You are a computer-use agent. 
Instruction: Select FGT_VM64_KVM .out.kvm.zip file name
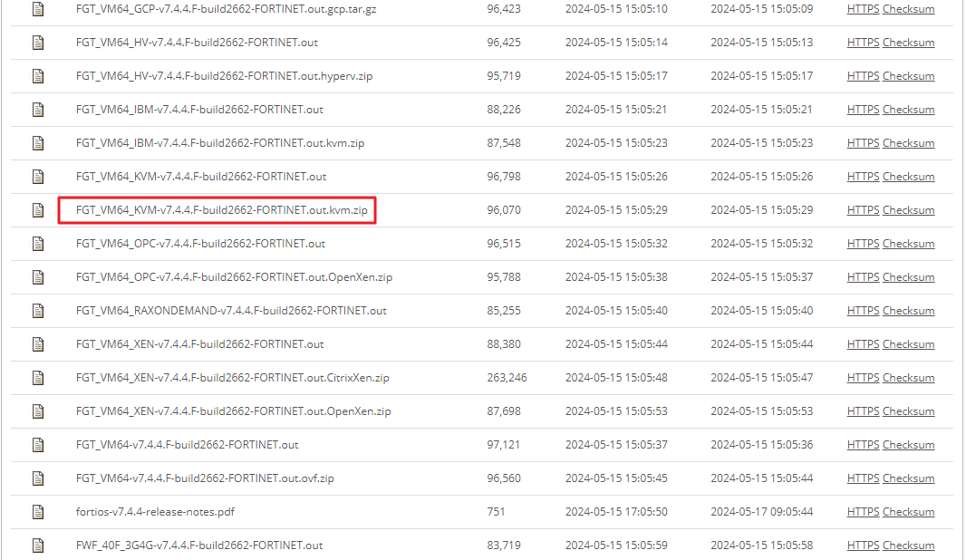pos(222,210)
